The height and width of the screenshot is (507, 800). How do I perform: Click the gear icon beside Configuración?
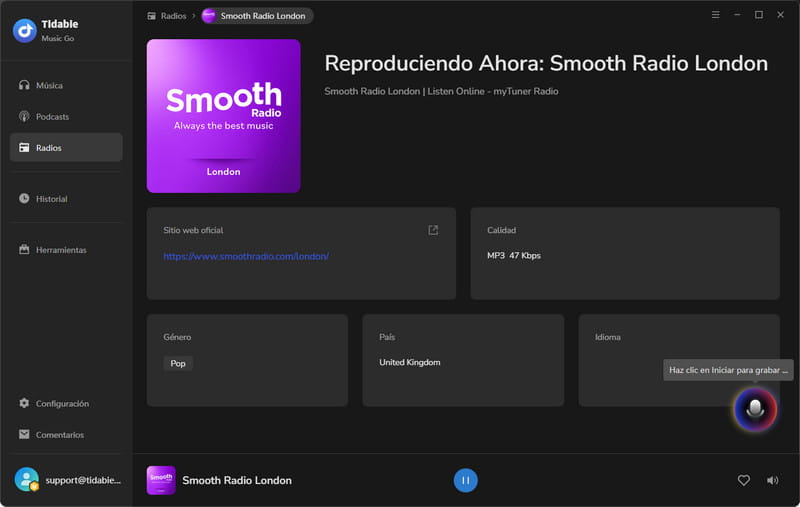pos(24,403)
